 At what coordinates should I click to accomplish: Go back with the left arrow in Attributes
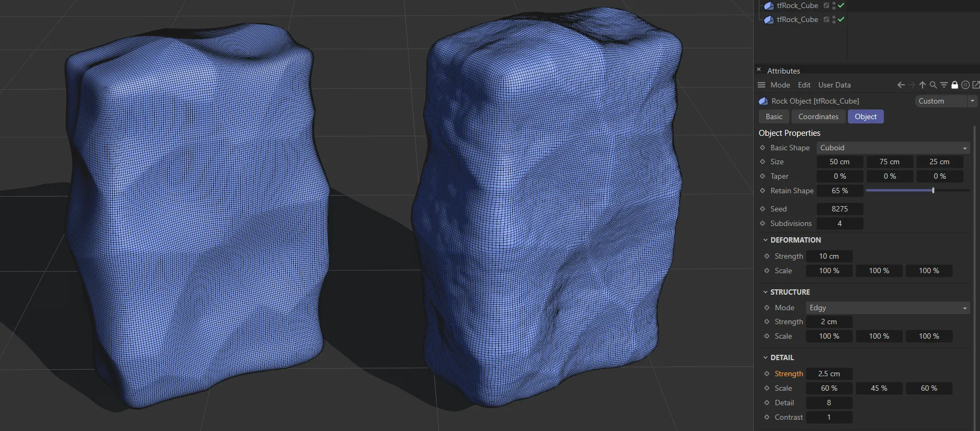pos(901,85)
